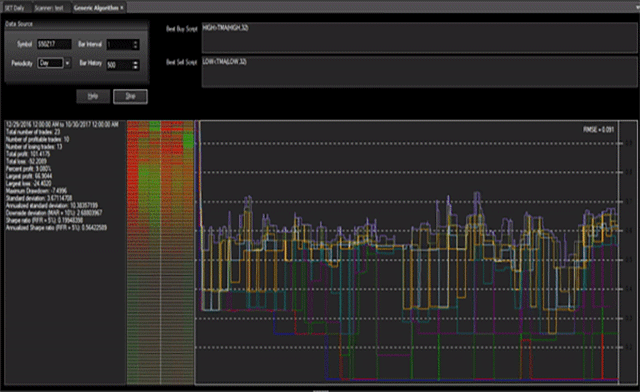The image size is (640, 392).
Task: Select the Largest loss line
Action: click(x=28, y=183)
